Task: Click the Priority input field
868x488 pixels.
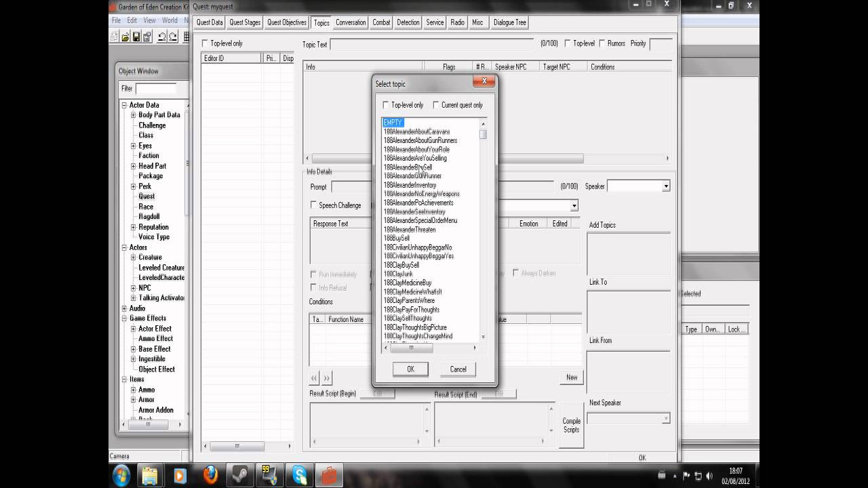Action: pos(660,44)
